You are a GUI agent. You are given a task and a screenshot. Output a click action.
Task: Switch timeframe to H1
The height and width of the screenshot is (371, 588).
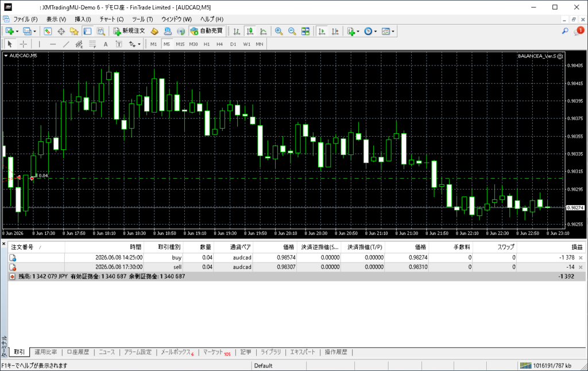tap(207, 44)
